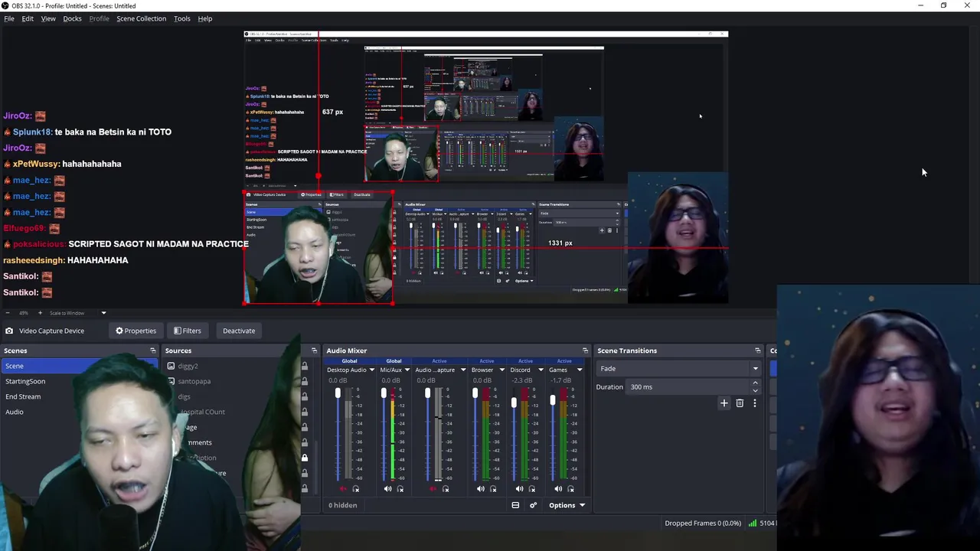Float the Scenes dock panel
The width and height of the screenshot is (980, 551).
pos(152,350)
